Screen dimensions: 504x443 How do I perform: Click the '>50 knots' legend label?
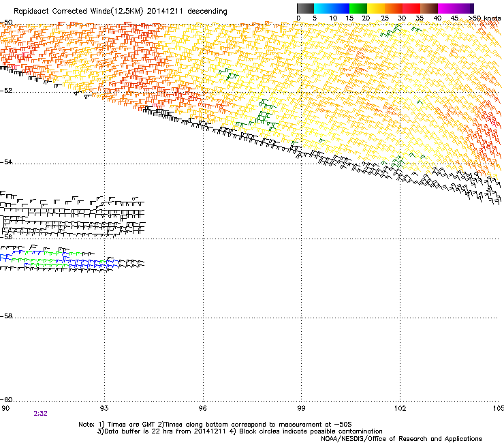485,18
